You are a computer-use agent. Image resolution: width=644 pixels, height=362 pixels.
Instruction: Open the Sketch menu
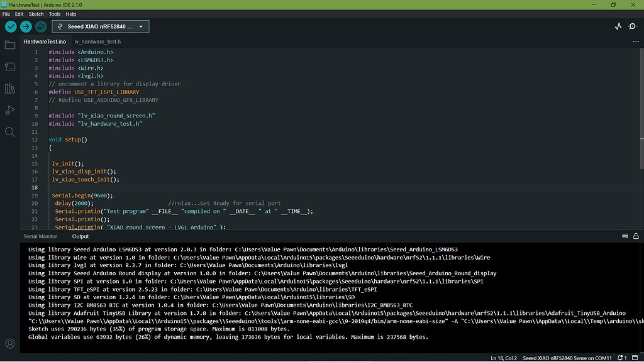point(36,14)
